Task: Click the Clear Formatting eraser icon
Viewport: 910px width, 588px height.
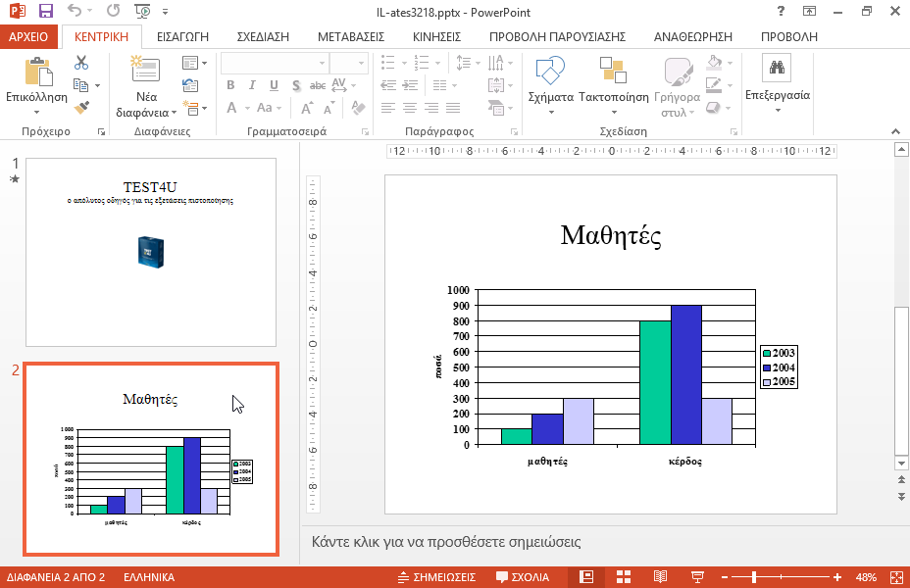Action: point(358,108)
